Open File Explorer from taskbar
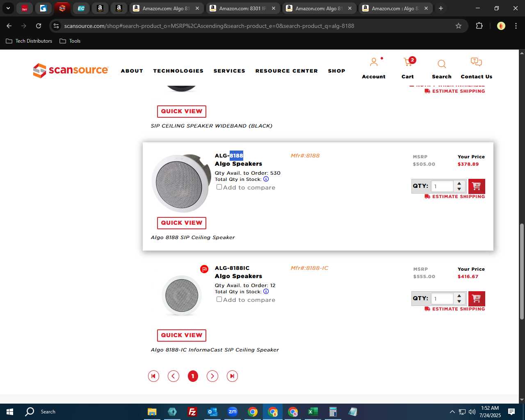 point(152,412)
